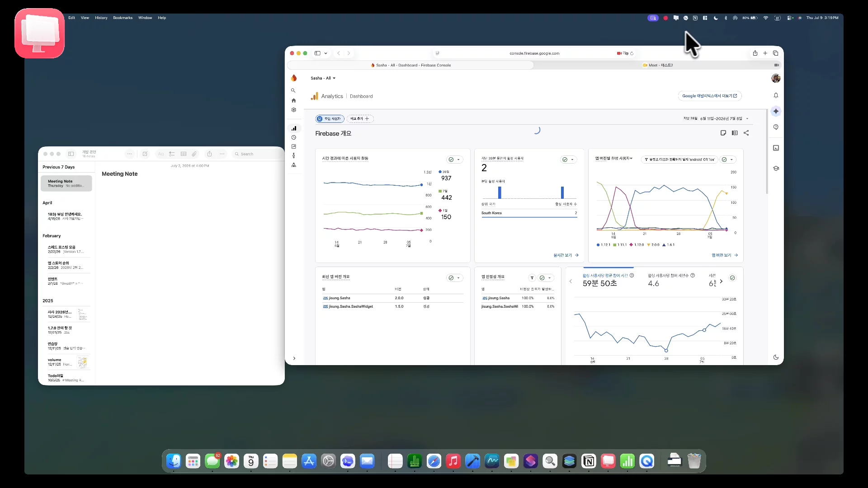This screenshot has width=868, height=488.
Task: Open project settings gear in Firebase sidebar
Action: pyautogui.click(x=293, y=110)
